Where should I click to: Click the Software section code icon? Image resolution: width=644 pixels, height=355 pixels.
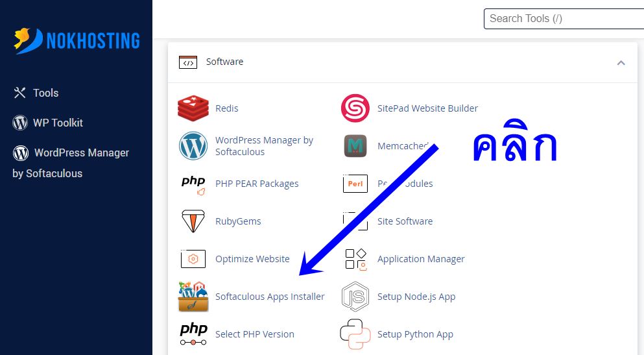click(188, 62)
